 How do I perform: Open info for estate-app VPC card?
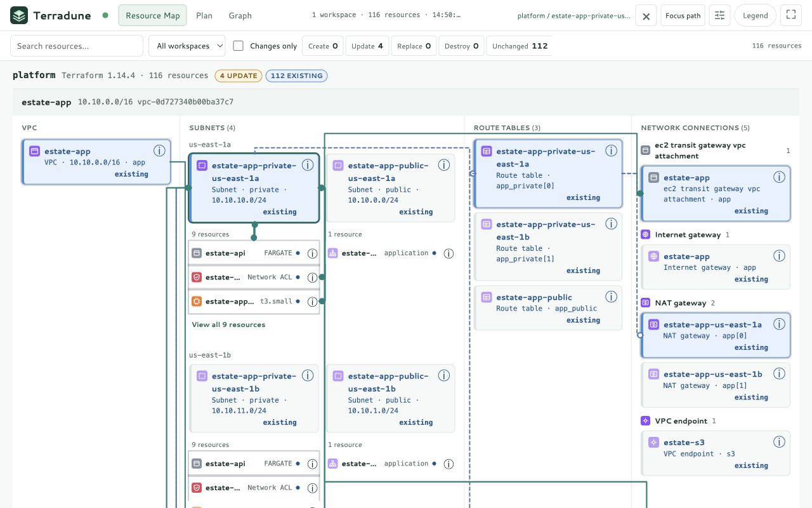pyautogui.click(x=159, y=150)
